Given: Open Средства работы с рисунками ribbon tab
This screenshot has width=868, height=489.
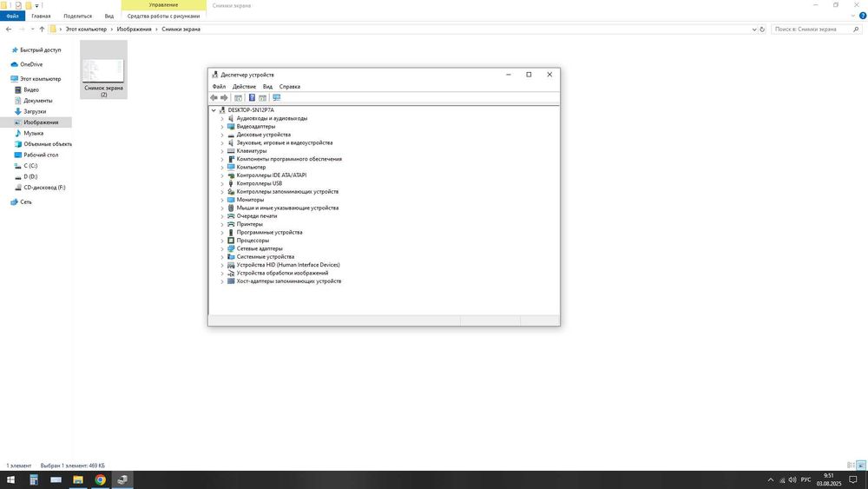Looking at the screenshot, I should (163, 16).
